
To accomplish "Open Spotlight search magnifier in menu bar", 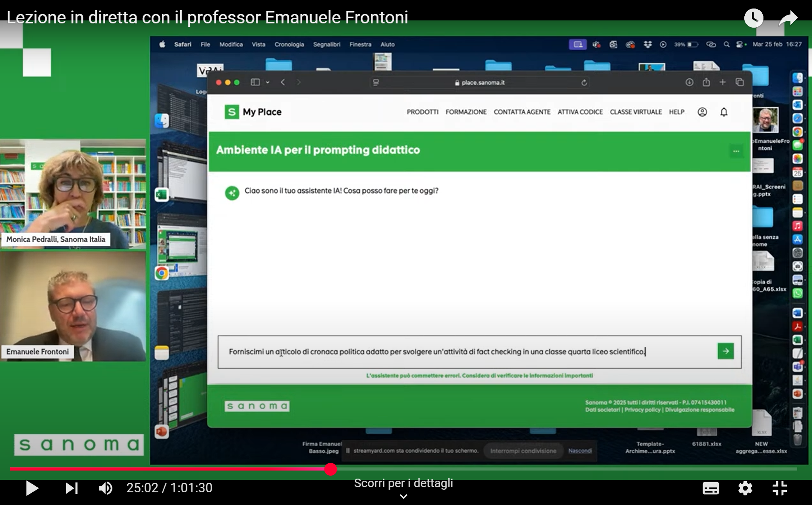I will click(x=726, y=44).
